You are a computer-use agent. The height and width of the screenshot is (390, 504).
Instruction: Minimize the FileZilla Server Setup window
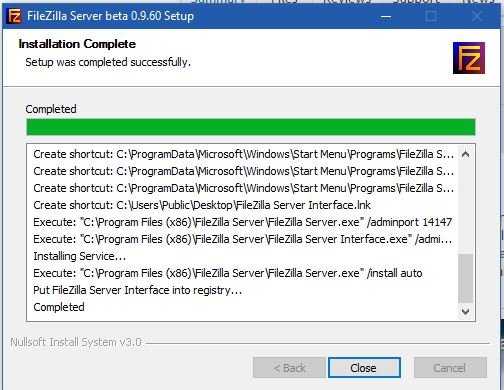386,16
